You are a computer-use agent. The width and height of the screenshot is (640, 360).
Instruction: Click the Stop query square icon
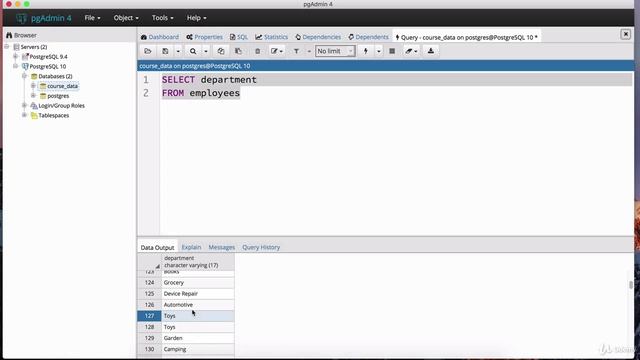(x=392, y=51)
